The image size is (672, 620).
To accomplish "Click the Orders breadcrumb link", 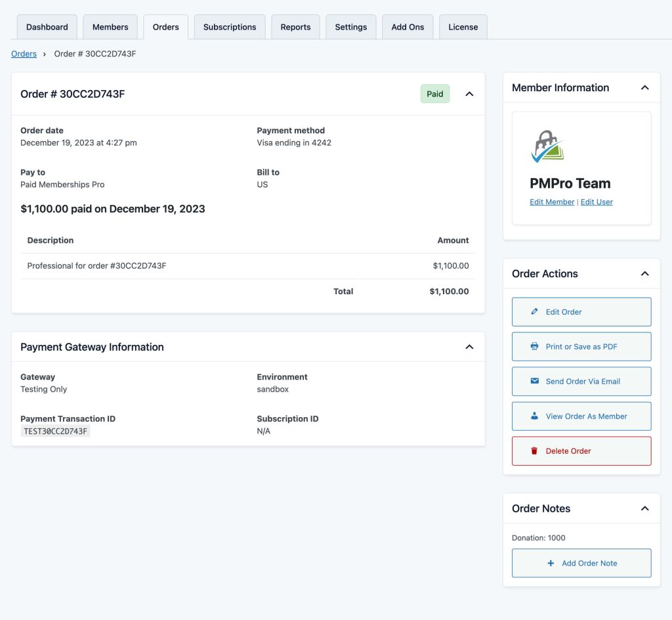I will 24,54.
